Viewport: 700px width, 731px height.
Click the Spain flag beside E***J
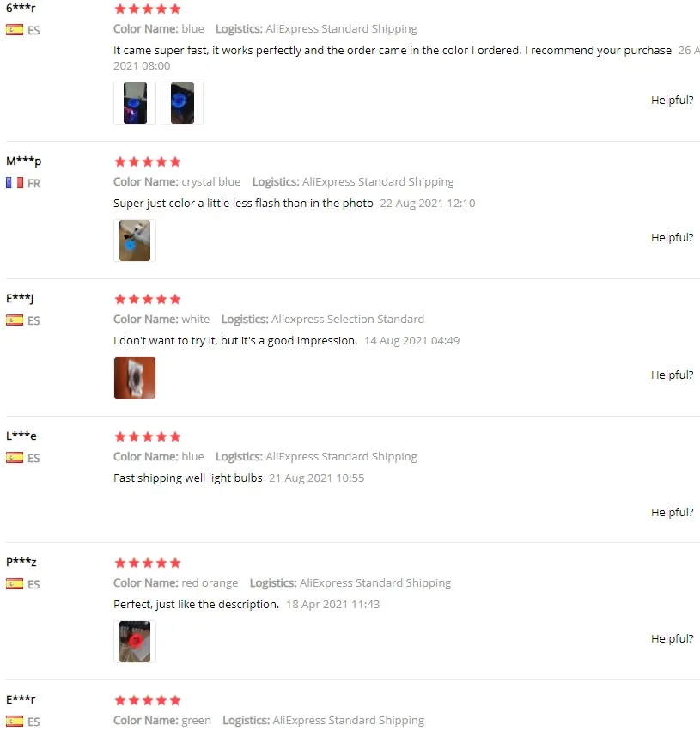pos(15,320)
